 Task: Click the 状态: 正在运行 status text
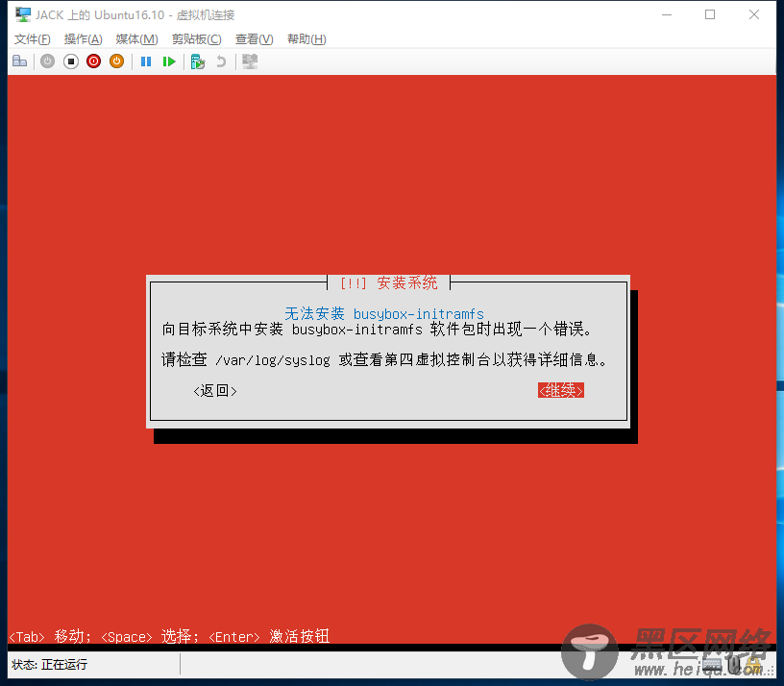pyautogui.click(x=49, y=665)
